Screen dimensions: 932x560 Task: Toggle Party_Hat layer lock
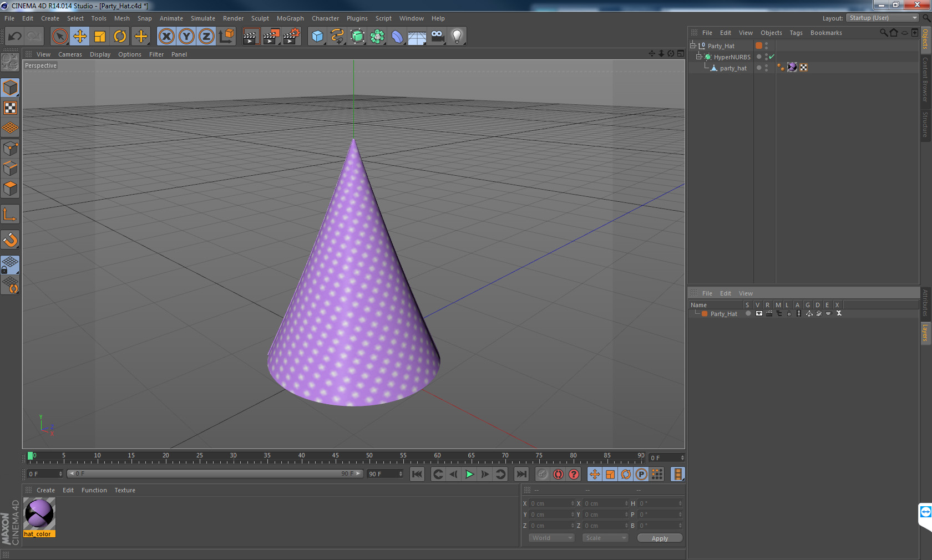point(789,314)
